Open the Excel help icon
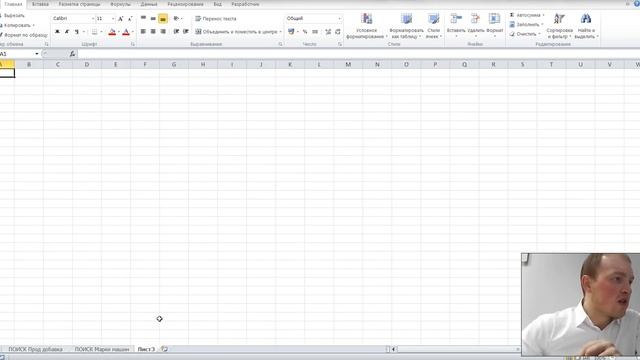 point(637,3)
